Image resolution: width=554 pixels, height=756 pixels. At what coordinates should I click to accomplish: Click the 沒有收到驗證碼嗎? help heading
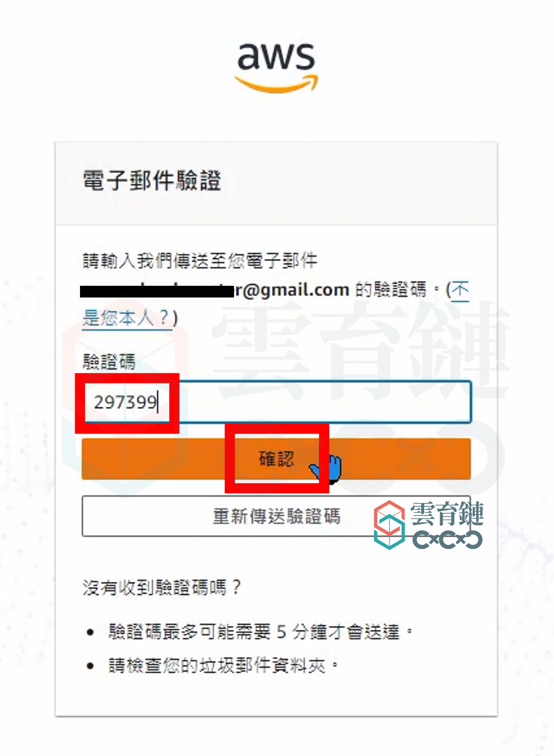click(x=162, y=587)
